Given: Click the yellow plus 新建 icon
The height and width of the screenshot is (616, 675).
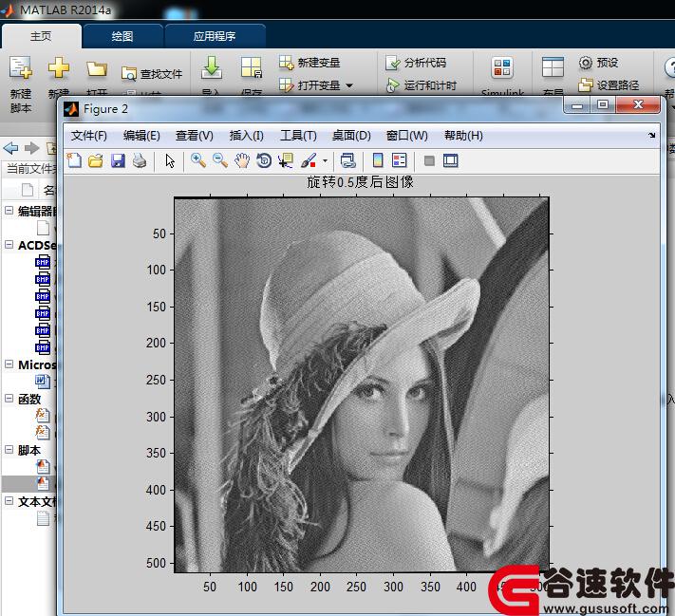Looking at the screenshot, I should click(x=59, y=69).
